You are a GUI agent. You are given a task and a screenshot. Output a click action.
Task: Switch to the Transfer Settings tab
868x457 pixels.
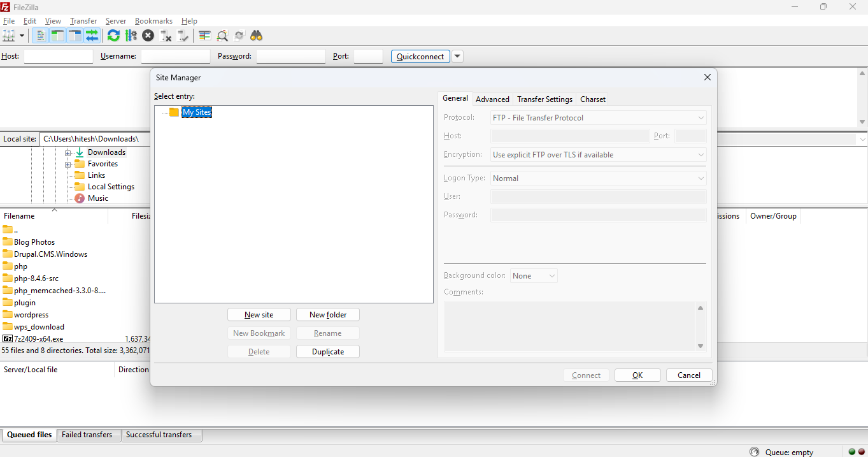point(544,99)
